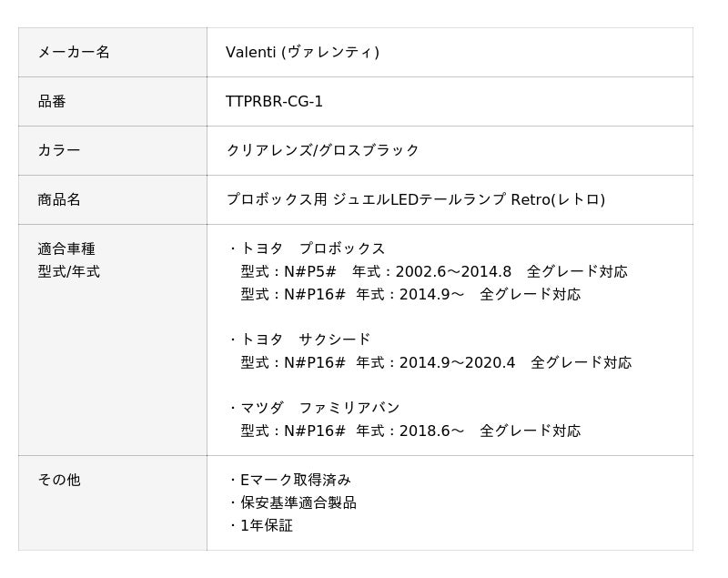Click the トヨタ プロボックス entry
728x578 pixels.
(308, 248)
